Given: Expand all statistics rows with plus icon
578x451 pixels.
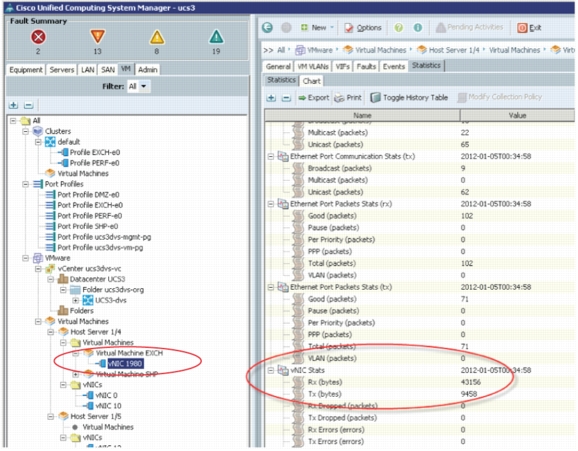Looking at the screenshot, I should tap(271, 98).
